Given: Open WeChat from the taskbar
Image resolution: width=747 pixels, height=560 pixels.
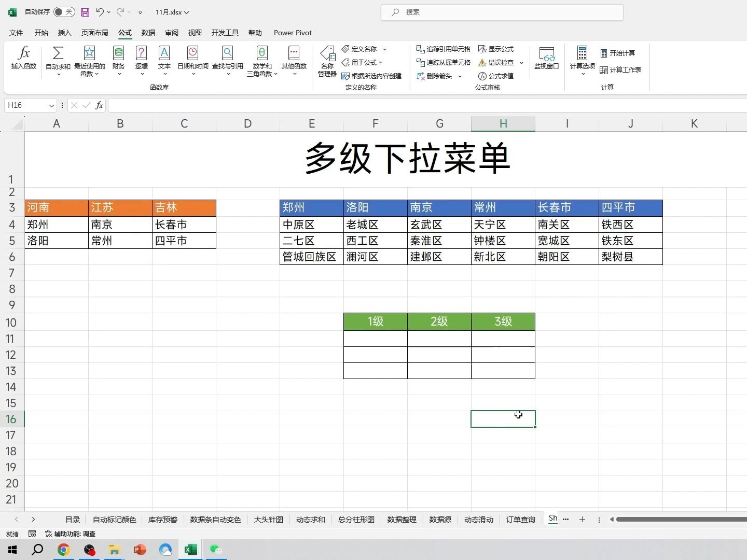Looking at the screenshot, I should pos(216,550).
